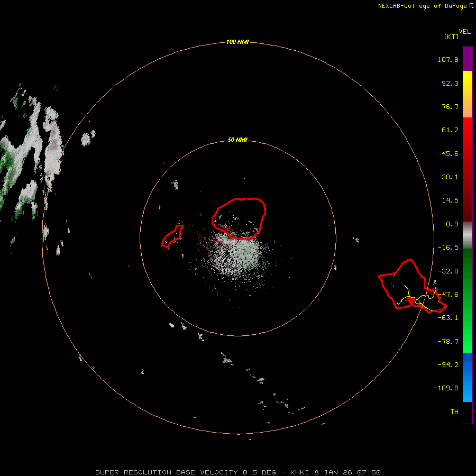Screen dimensions: 476x476
Task: Click the 100 NMI range ring label
Action: pos(237,42)
